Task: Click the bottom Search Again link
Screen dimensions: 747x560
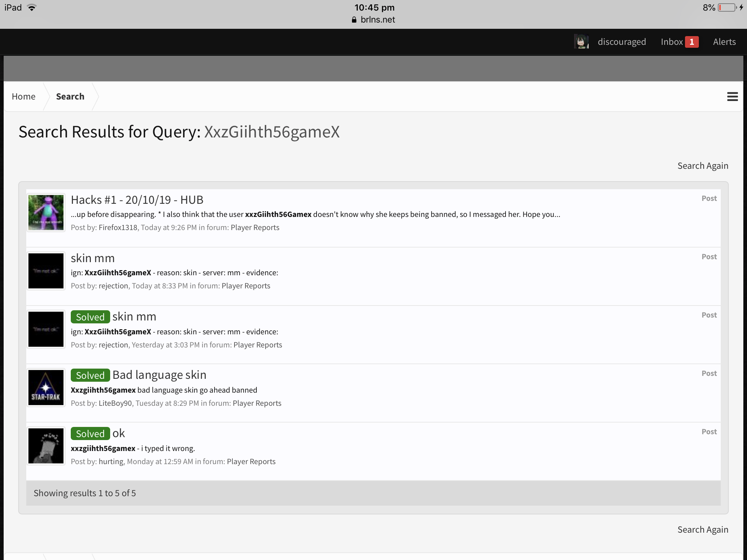Action: [x=703, y=530]
